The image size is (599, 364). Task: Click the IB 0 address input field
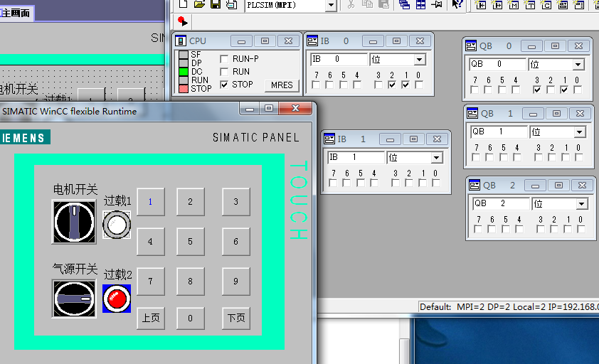(339, 59)
